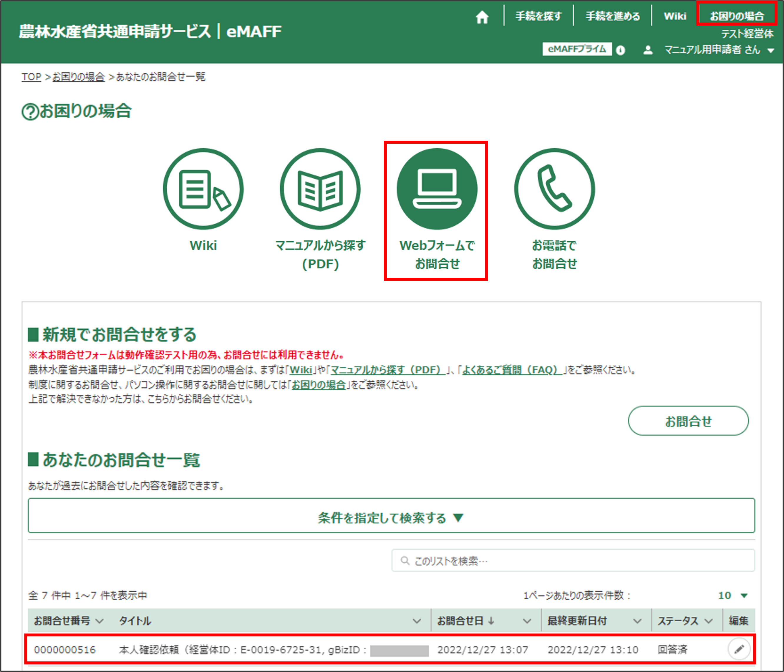The height and width of the screenshot is (672, 784).
Task: Go to 手続を探す menu item
Action: point(538,16)
